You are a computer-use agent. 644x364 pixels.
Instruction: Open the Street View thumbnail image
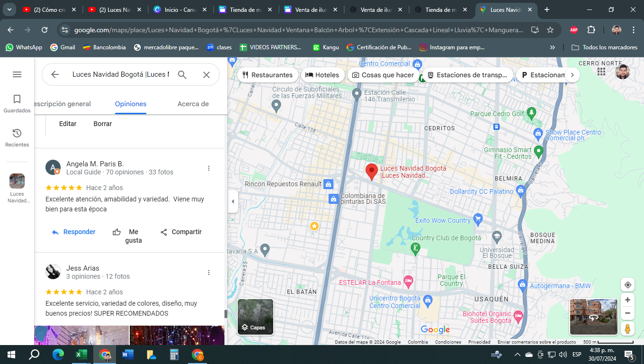593,317
